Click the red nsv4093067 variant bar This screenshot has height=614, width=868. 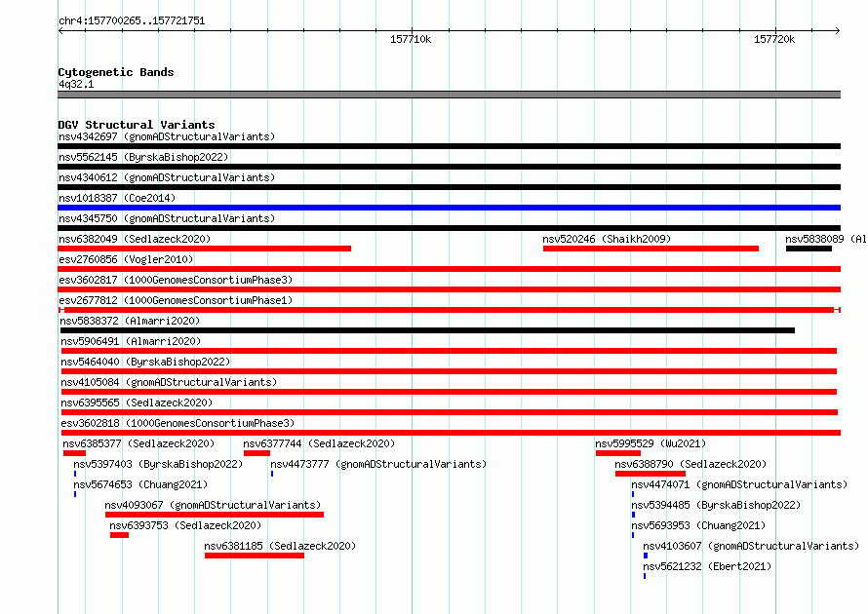(215, 515)
